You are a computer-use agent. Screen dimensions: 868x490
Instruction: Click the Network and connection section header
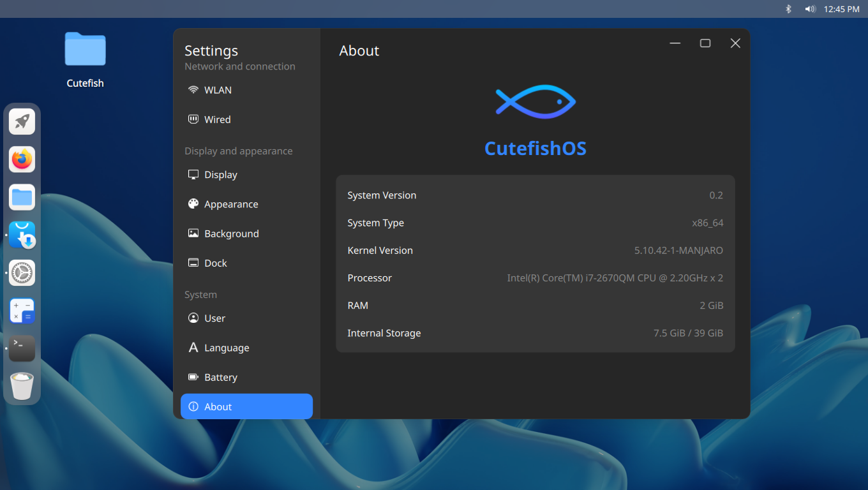pos(240,66)
